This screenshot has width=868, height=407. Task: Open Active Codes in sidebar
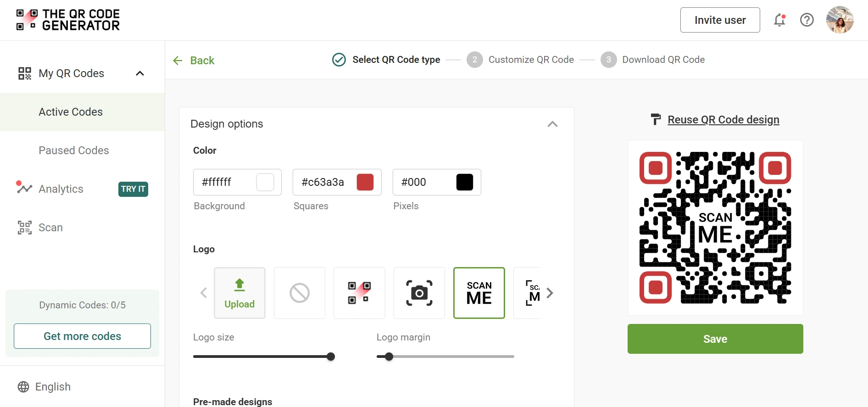click(x=71, y=112)
